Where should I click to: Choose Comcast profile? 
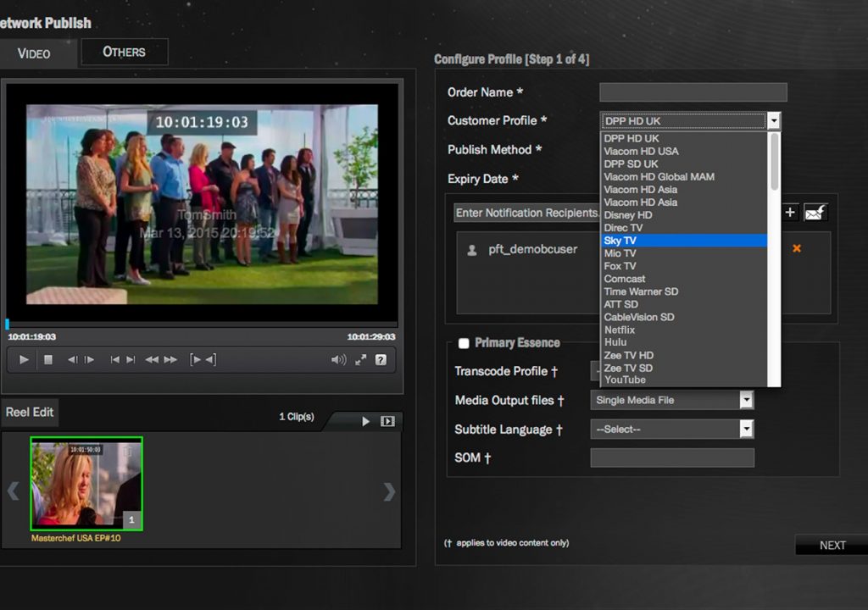(x=684, y=279)
